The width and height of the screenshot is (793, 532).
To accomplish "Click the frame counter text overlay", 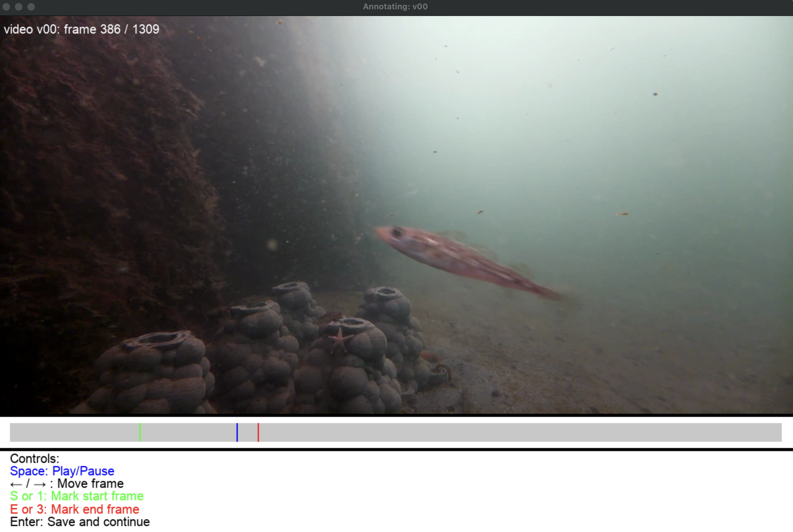I will [x=82, y=30].
